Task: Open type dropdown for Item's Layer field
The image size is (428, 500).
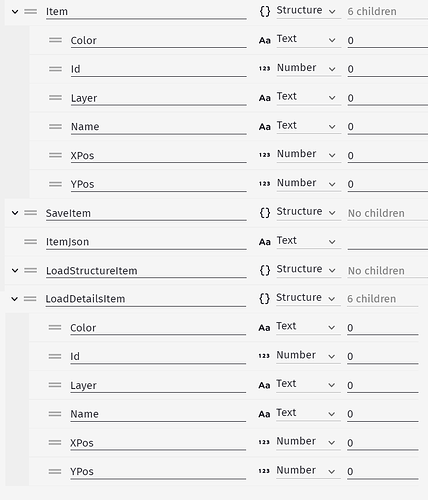Action: click(x=309, y=97)
